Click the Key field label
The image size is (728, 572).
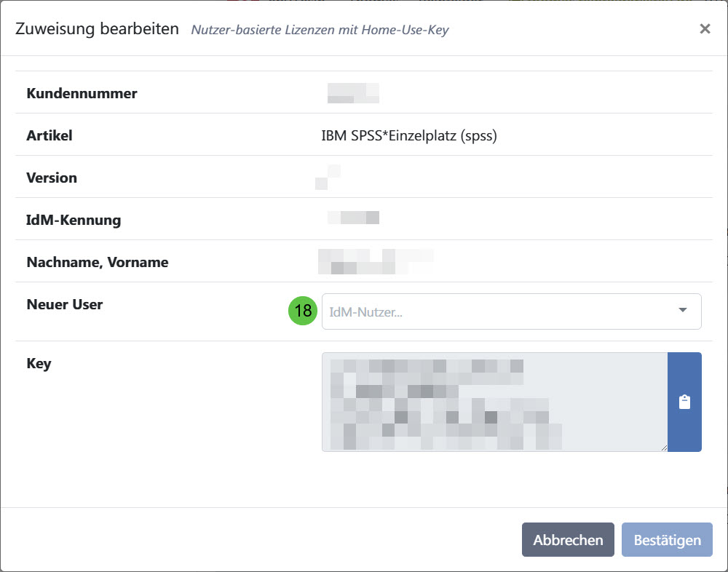point(39,363)
